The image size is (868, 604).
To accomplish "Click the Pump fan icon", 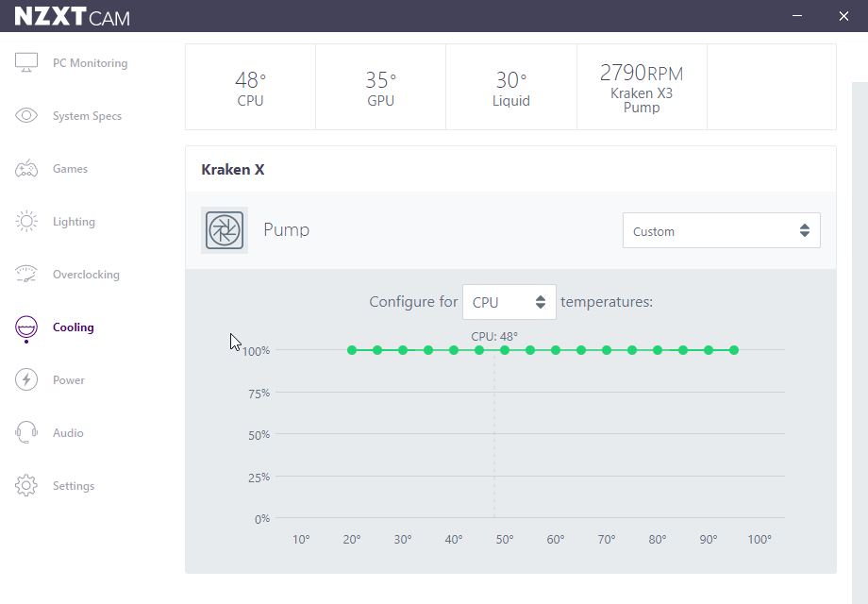I will pos(225,230).
